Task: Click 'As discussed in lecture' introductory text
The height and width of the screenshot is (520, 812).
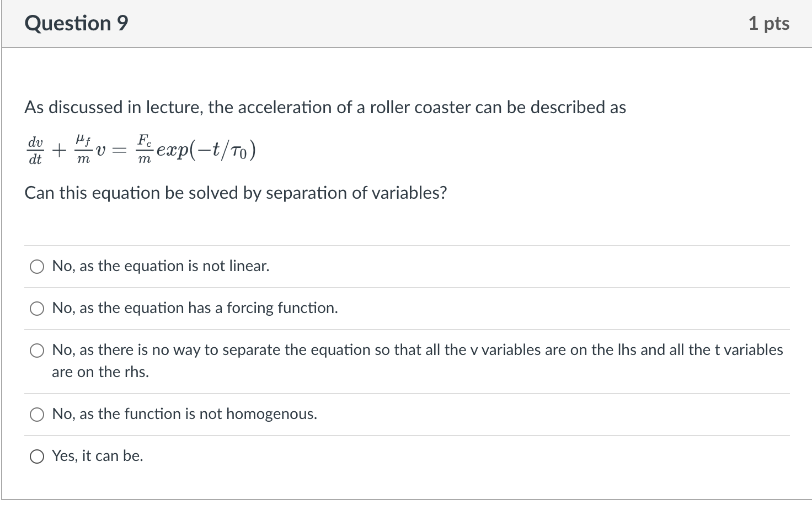Action: [325, 107]
